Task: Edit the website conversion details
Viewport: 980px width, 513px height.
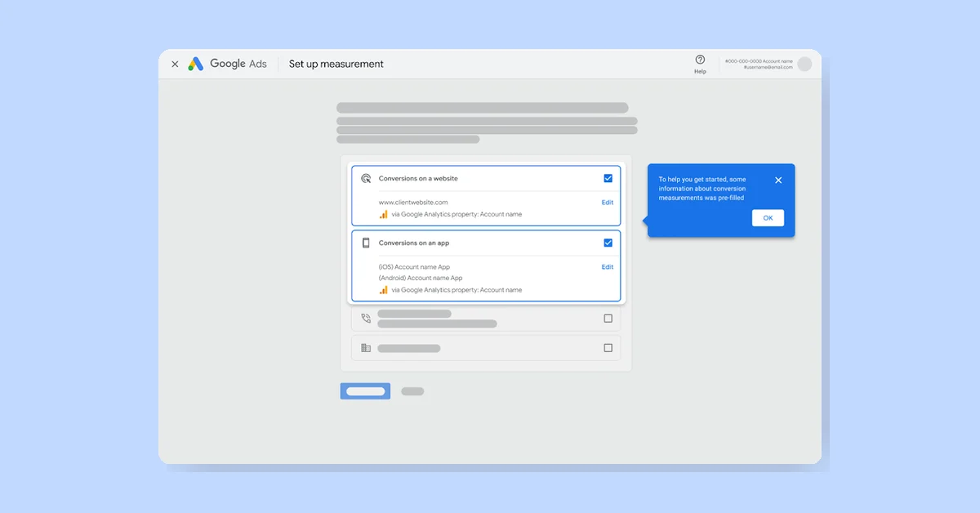Action: 608,203
